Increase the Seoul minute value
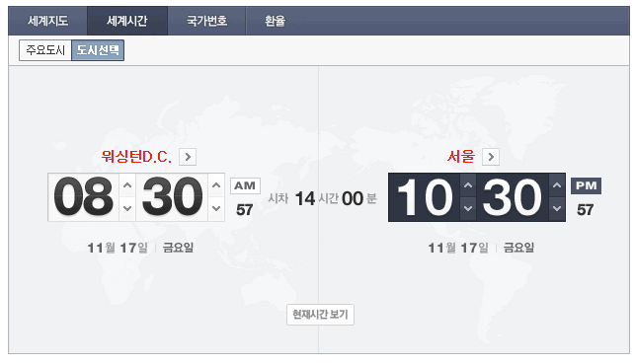635x364 pixels. (x=557, y=185)
